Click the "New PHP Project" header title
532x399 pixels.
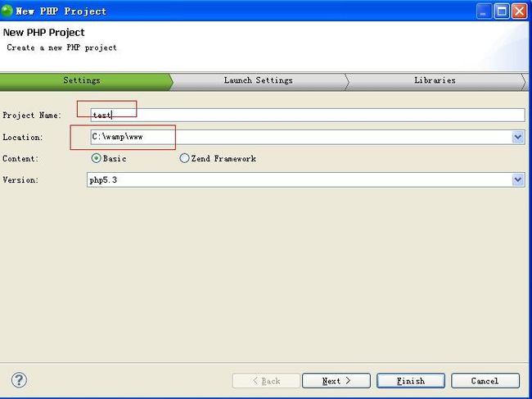coord(43,33)
